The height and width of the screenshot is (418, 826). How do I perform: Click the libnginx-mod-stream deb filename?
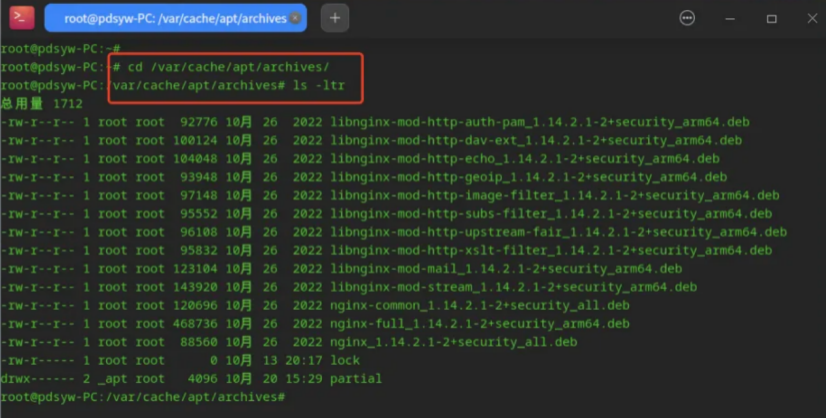[x=513, y=287]
